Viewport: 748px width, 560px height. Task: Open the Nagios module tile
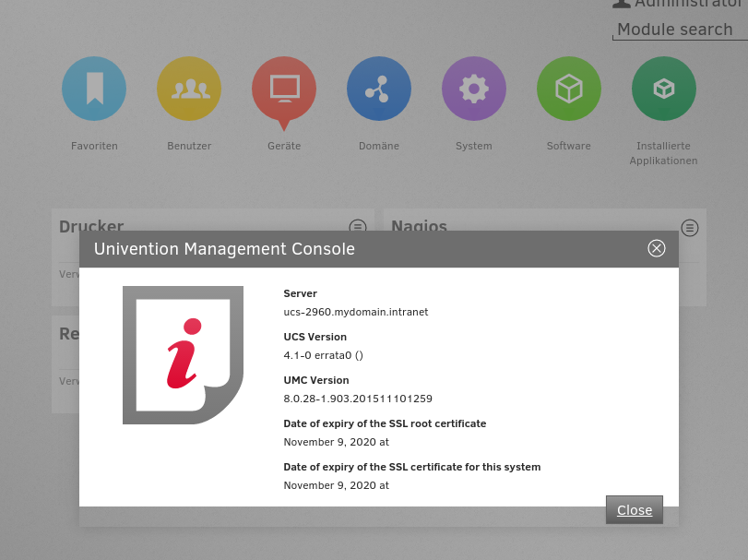click(x=419, y=226)
